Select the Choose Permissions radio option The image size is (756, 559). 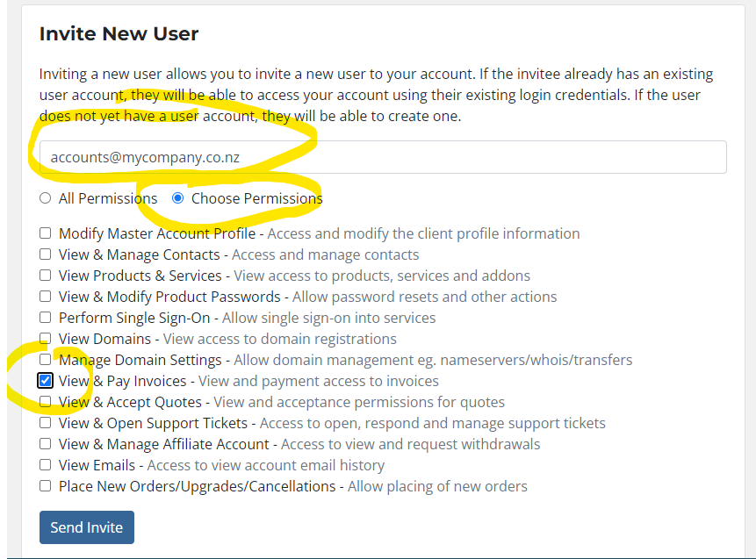coord(178,198)
